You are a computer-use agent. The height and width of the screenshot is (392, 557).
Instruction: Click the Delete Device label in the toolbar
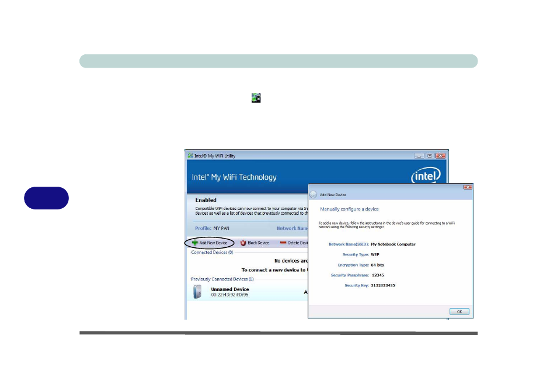click(298, 243)
